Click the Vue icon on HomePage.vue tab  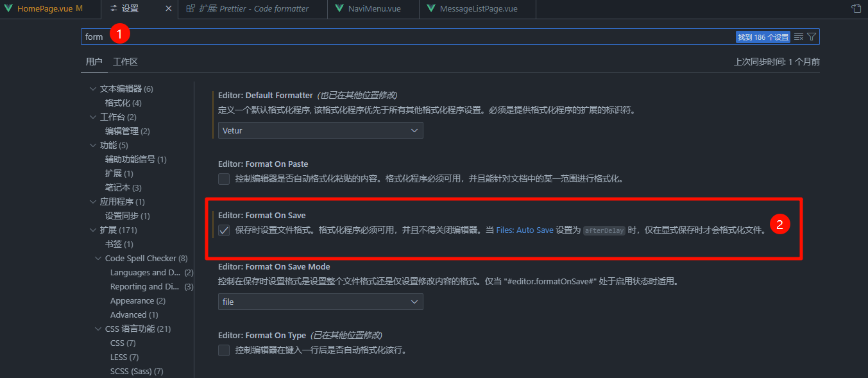[x=8, y=9]
